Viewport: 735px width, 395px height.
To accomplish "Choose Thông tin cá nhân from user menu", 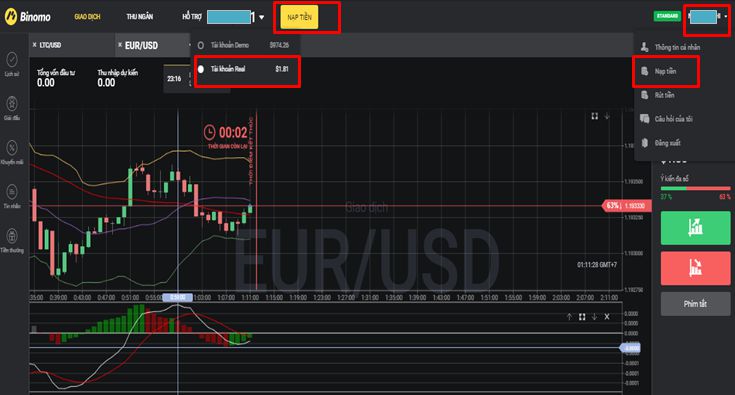I will (677, 47).
